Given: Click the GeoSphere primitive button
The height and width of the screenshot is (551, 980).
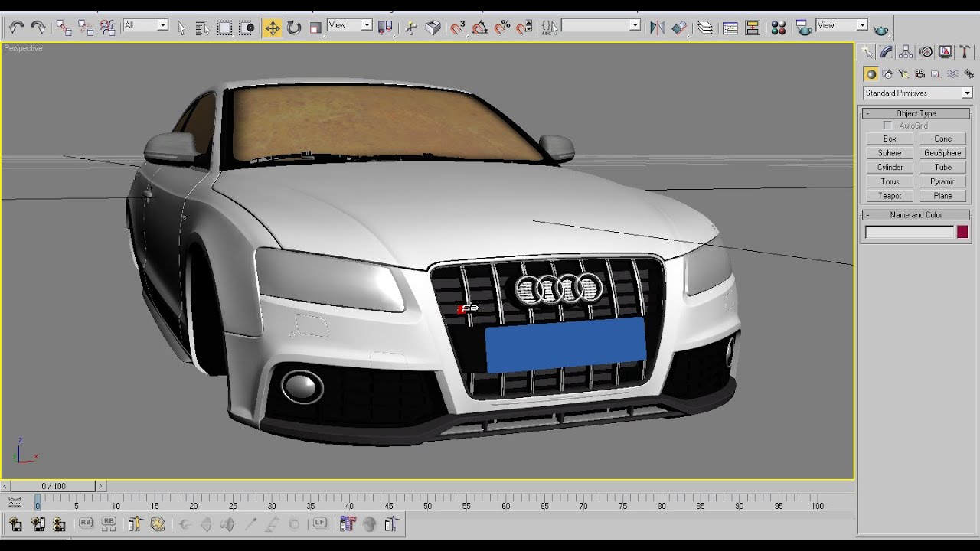Looking at the screenshot, I should point(942,153).
